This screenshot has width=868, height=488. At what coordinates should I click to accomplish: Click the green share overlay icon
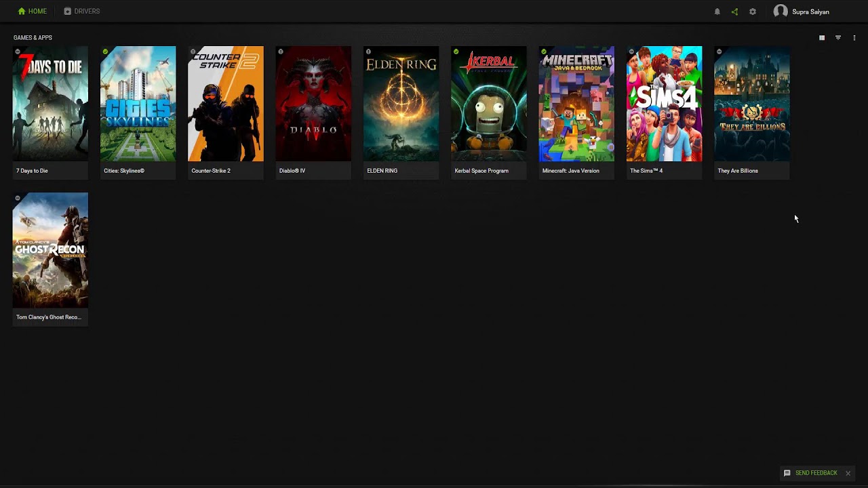734,12
